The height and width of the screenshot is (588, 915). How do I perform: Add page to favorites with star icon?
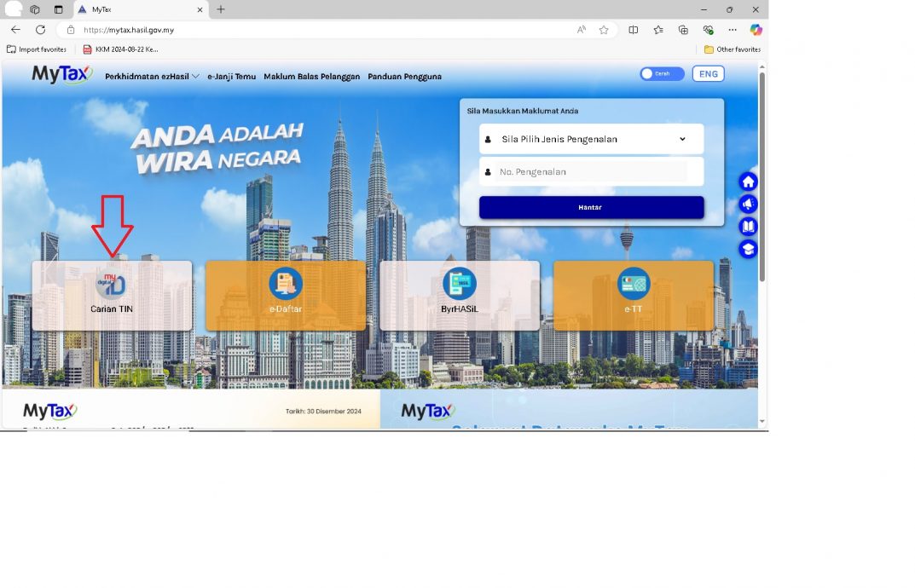pyautogui.click(x=604, y=30)
